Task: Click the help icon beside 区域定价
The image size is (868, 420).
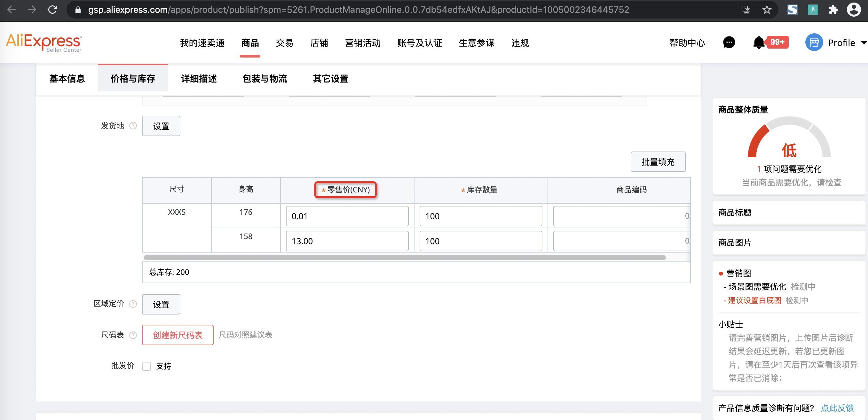Action: (x=133, y=303)
